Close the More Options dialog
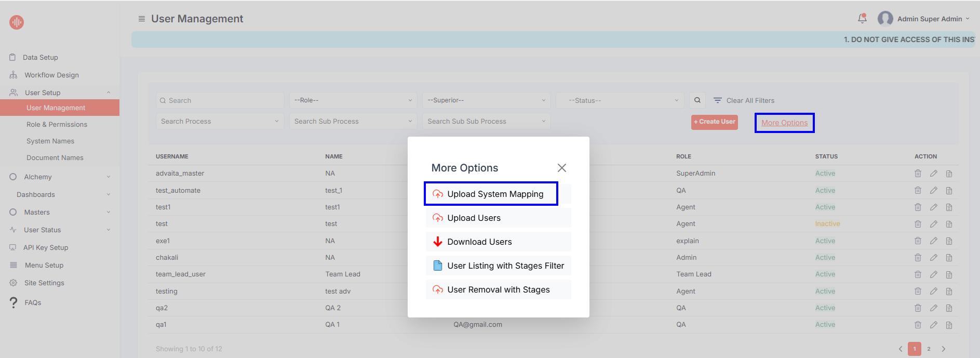The height and width of the screenshot is (358, 980). click(x=561, y=168)
